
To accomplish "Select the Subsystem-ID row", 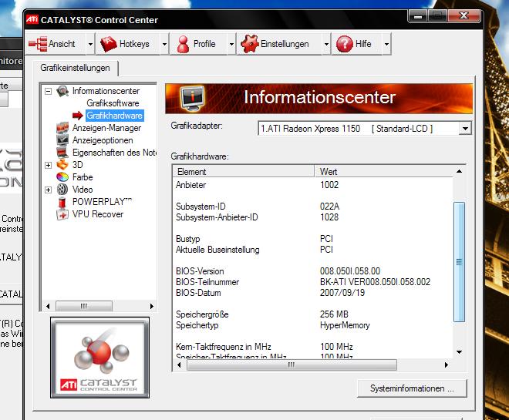I will coord(314,207).
